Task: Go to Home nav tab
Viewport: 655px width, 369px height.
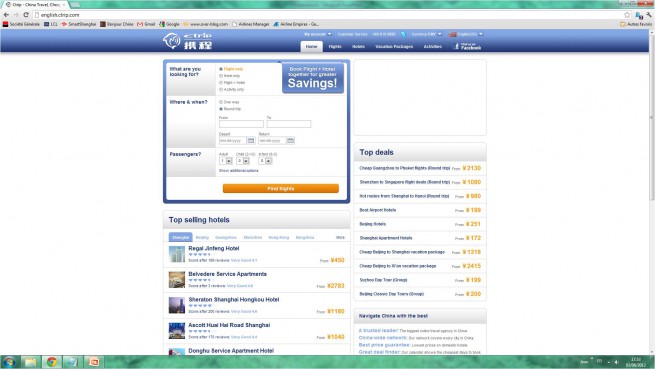Action: [x=311, y=46]
